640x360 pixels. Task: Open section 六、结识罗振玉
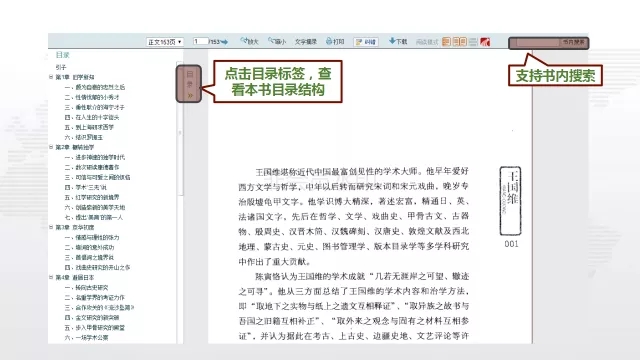click(x=84, y=137)
